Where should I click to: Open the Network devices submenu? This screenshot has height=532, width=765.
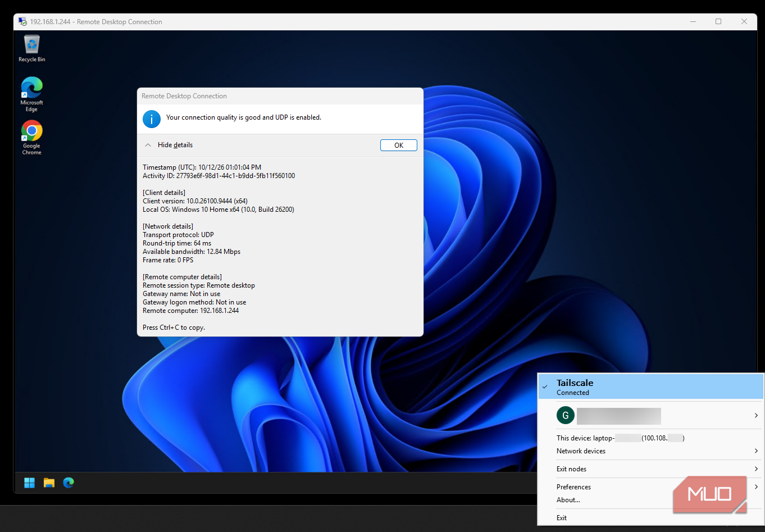[651, 451]
